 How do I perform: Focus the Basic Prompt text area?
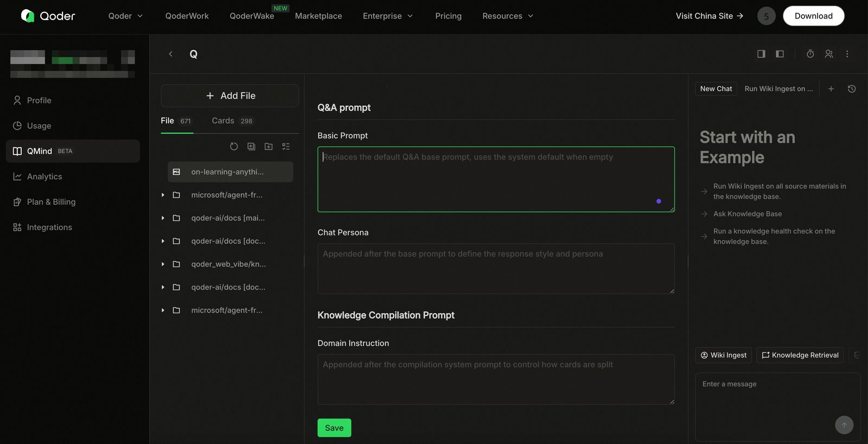[x=496, y=179]
